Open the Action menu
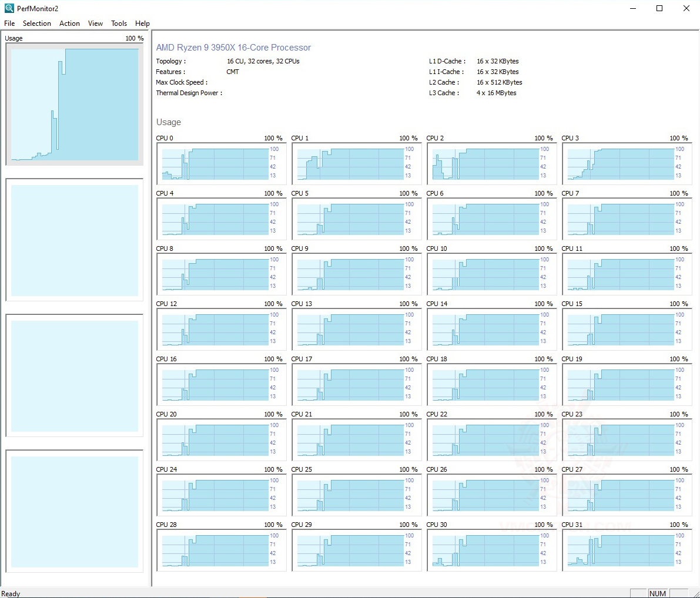700x598 pixels. click(69, 23)
